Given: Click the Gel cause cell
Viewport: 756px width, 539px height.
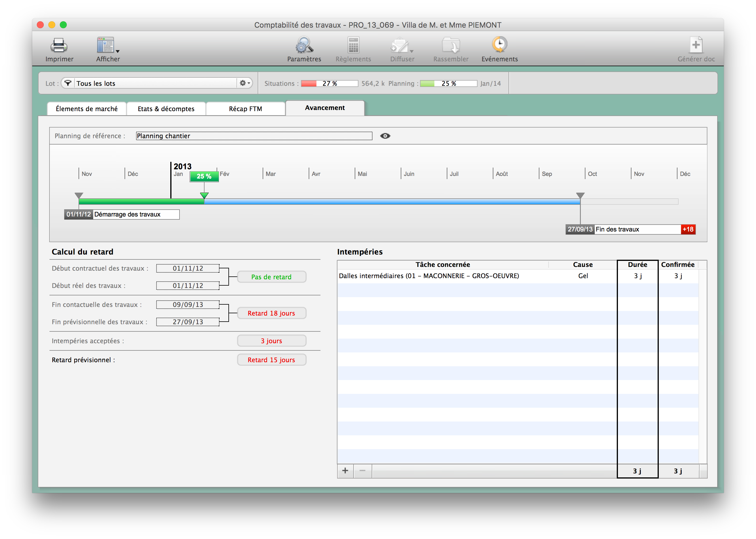Looking at the screenshot, I should click(x=583, y=276).
